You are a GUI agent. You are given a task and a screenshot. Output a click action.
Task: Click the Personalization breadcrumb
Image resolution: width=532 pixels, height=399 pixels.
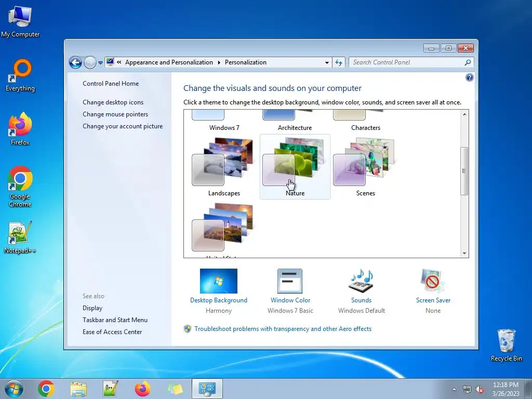(246, 62)
